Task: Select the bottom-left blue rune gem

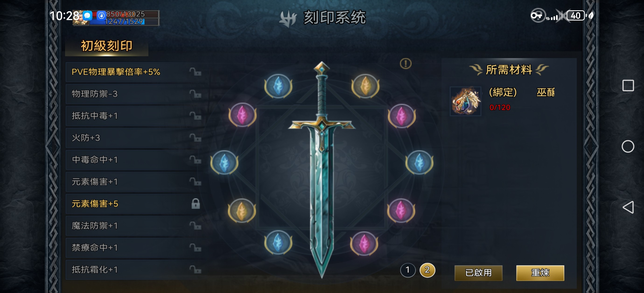Action: [278, 242]
